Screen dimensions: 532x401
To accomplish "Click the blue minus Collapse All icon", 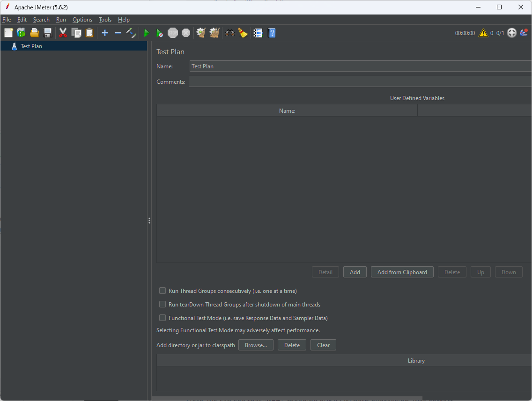I will click(x=118, y=33).
